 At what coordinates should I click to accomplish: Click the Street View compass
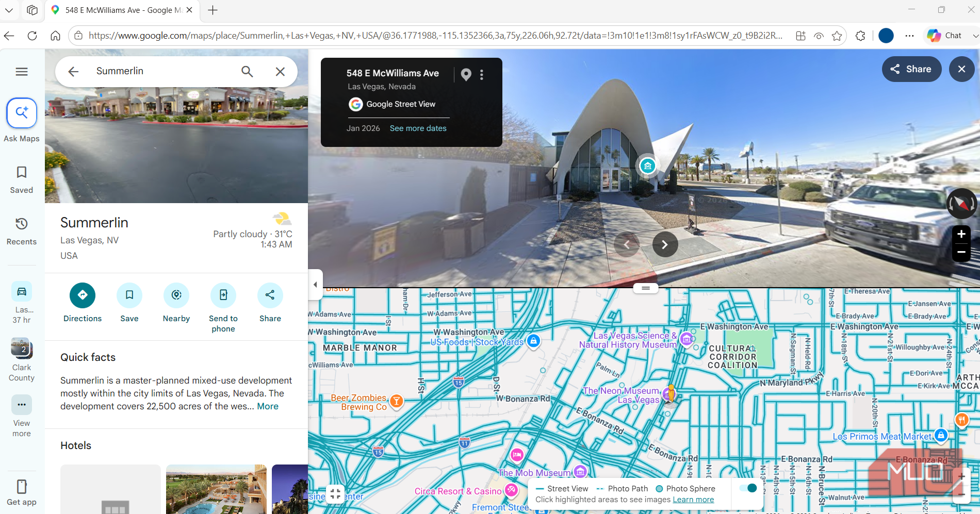tap(961, 204)
